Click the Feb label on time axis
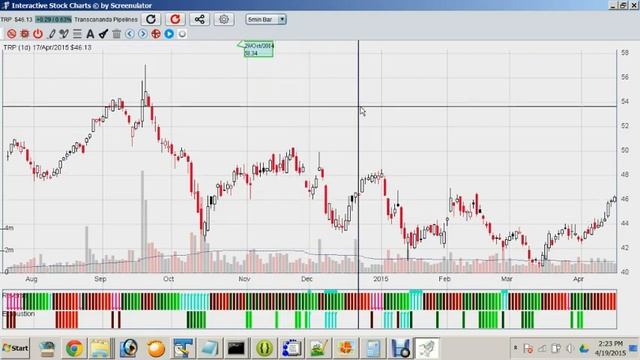This screenshot has width=640, height=360. (x=444, y=279)
